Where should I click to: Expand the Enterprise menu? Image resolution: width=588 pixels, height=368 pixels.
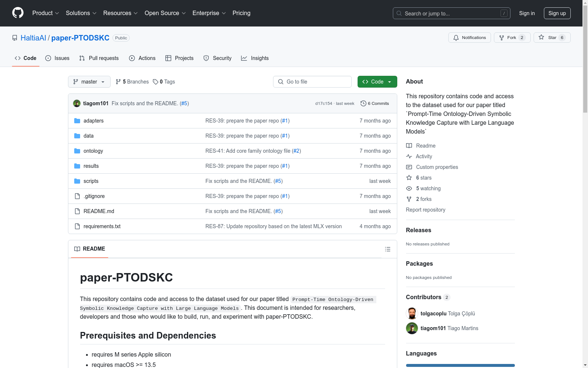[x=209, y=13]
